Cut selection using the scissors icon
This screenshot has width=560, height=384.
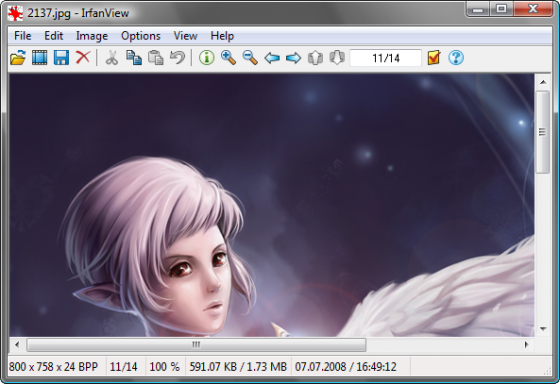[112, 58]
